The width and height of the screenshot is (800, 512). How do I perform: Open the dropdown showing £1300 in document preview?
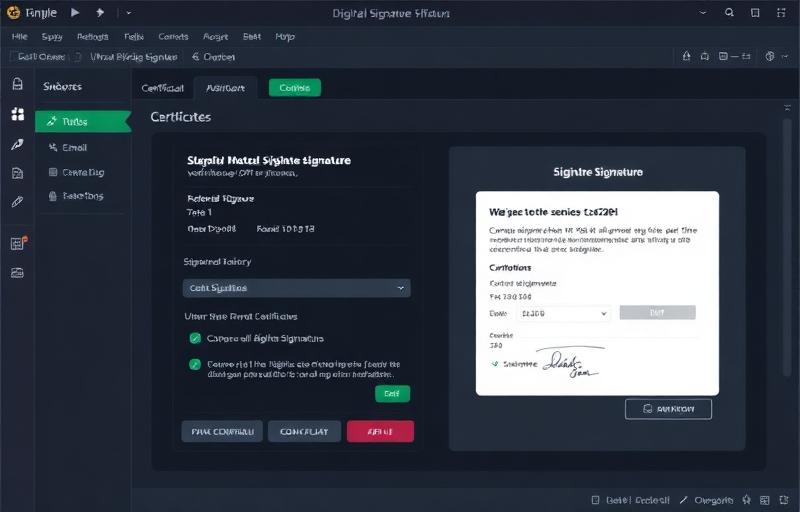pyautogui.click(x=564, y=314)
